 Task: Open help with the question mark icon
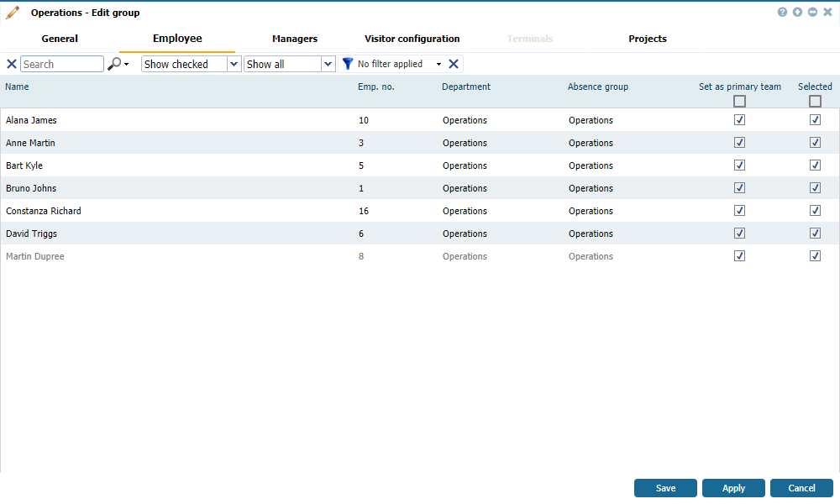pos(782,13)
